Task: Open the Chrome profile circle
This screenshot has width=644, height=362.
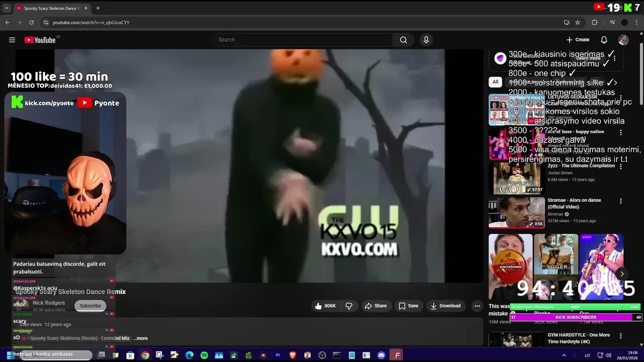Action: (624, 22)
